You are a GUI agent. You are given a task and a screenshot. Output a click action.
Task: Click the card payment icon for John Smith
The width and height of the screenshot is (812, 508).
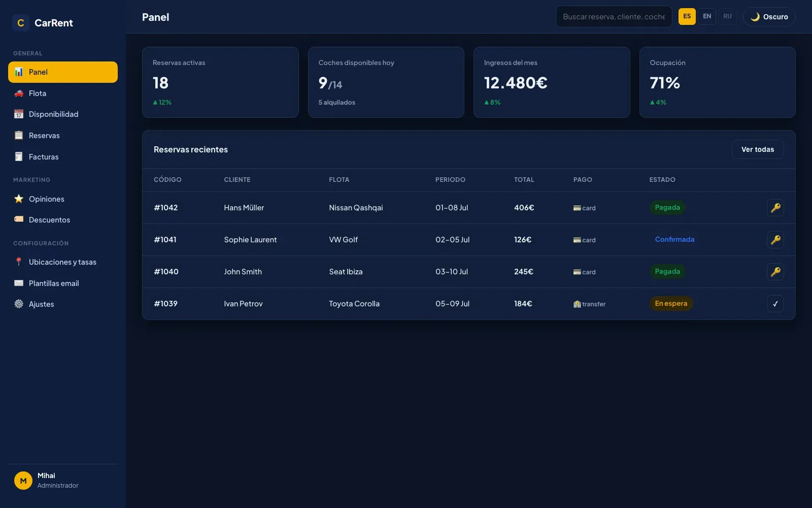click(577, 272)
